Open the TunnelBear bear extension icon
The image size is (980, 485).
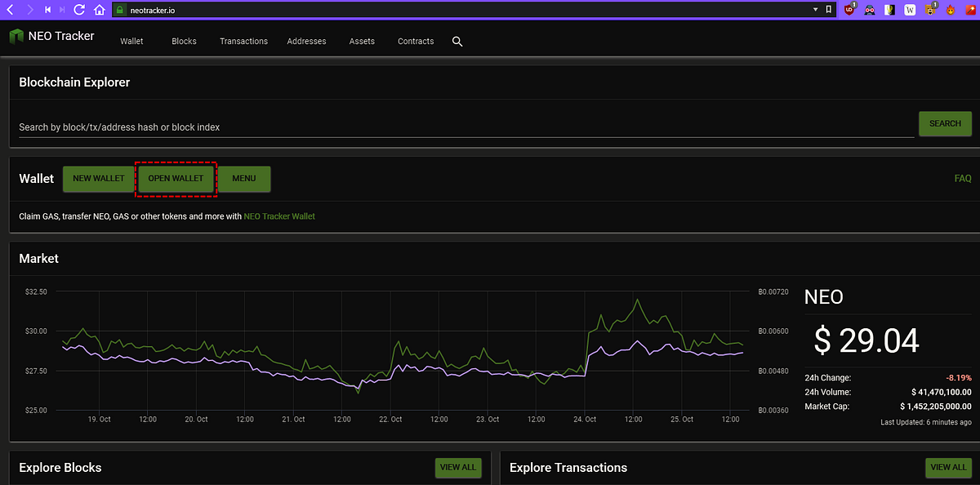point(930,10)
